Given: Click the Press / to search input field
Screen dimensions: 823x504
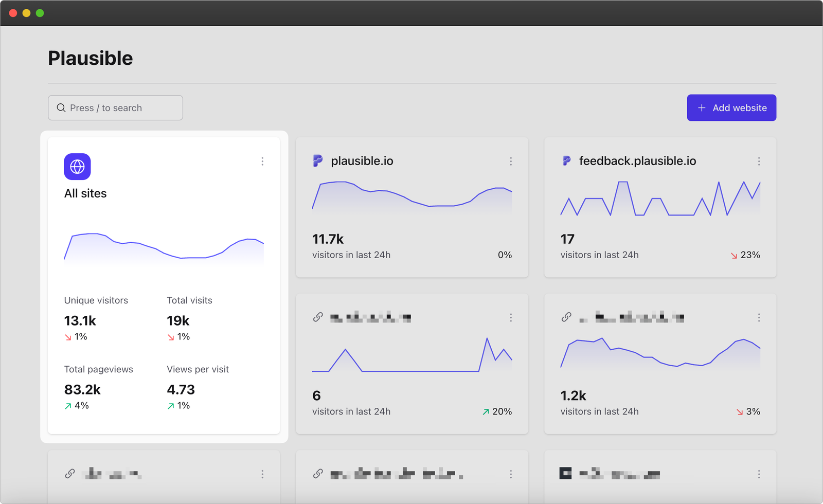Looking at the screenshot, I should click(x=115, y=107).
